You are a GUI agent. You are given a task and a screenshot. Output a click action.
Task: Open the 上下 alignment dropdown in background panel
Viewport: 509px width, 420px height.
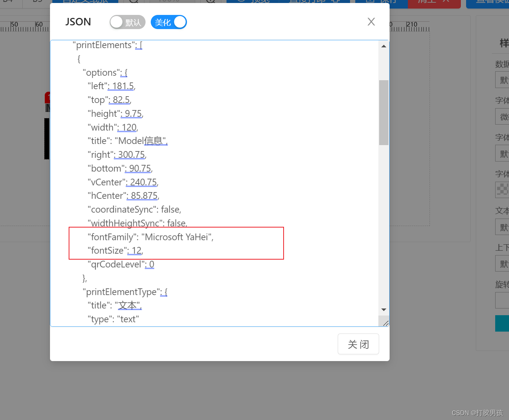point(502,263)
